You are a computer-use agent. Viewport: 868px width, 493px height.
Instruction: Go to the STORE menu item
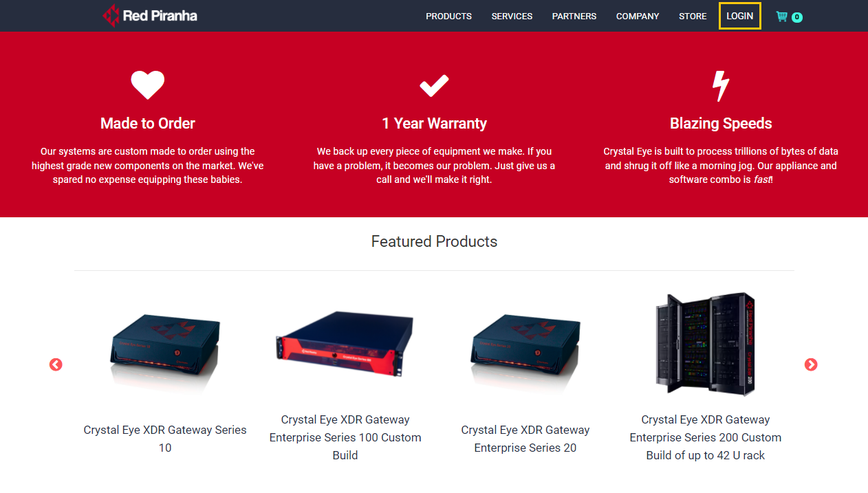coord(693,16)
